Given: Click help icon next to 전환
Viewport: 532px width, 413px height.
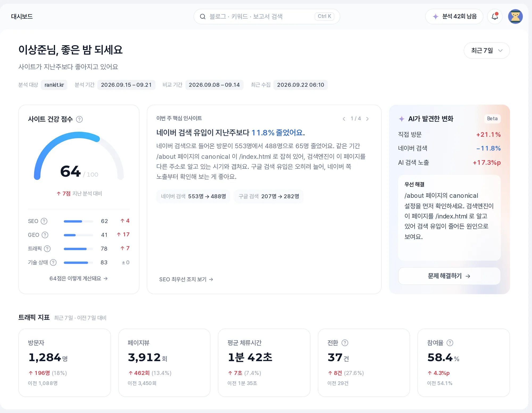Looking at the screenshot, I should click(345, 343).
